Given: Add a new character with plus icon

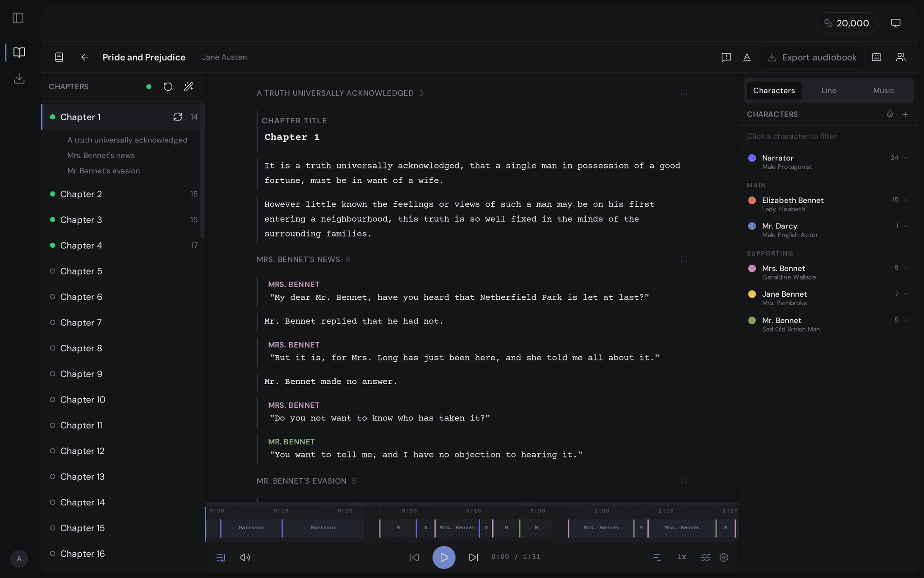Looking at the screenshot, I should coord(905,114).
